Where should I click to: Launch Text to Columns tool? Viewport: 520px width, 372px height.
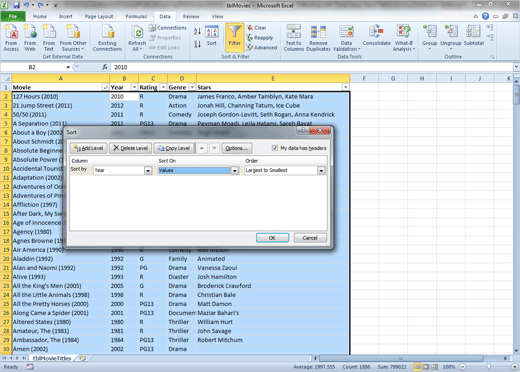[x=294, y=38]
